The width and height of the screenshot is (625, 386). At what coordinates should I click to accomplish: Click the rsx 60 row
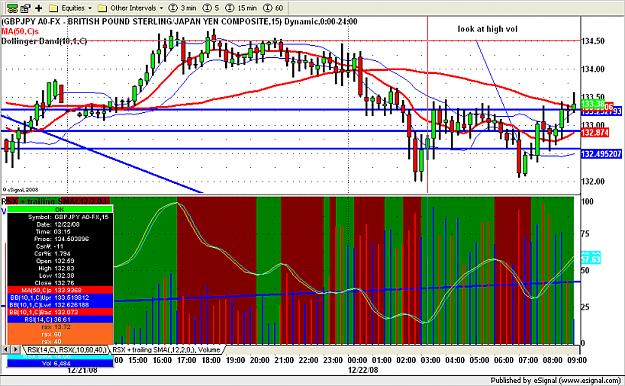(x=60, y=334)
